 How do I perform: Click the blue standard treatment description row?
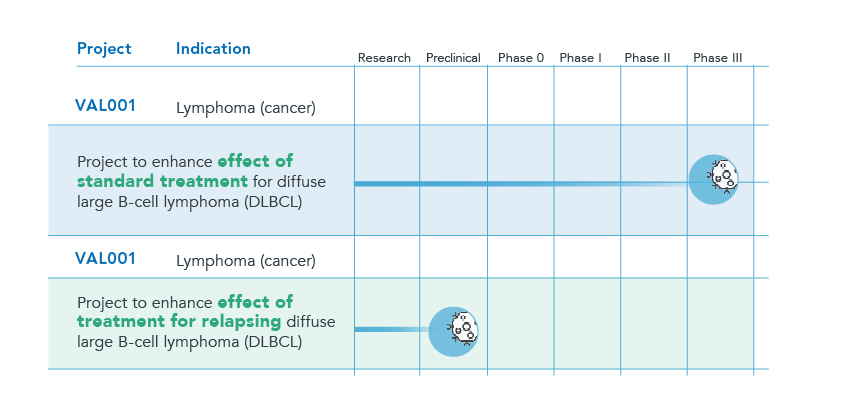coord(401,180)
